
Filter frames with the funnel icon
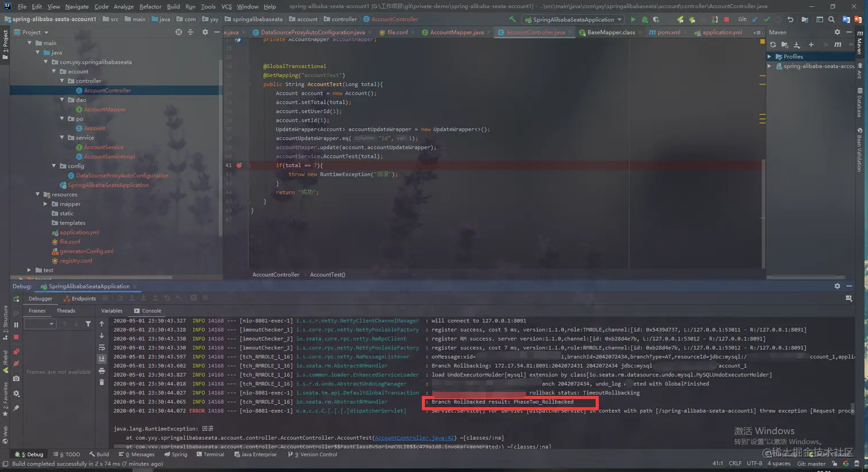tap(88, 324)
